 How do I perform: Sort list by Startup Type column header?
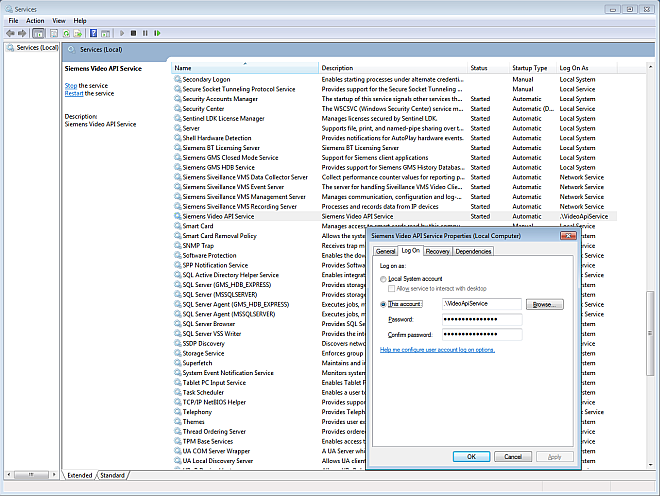coord(530,68)
